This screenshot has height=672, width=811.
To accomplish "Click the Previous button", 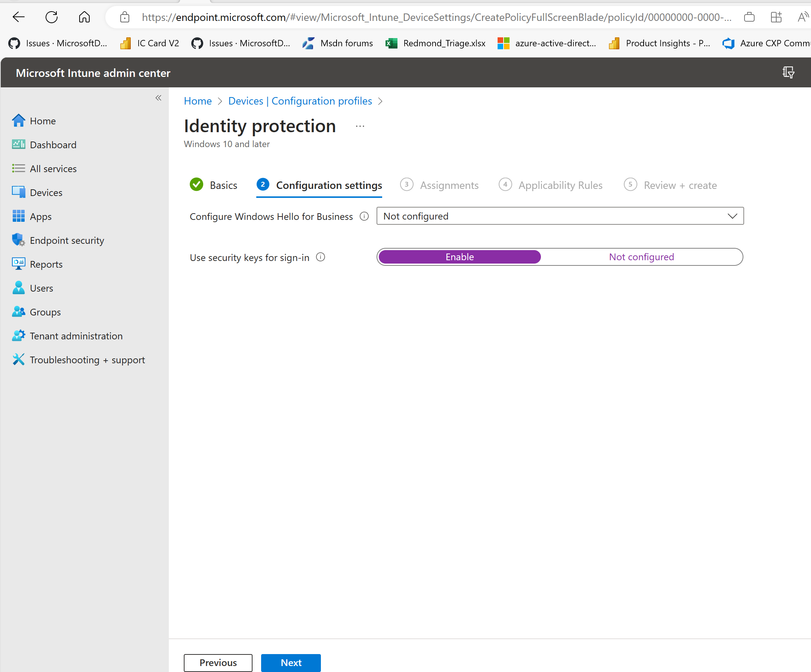I will pyautogui.click(x=218, y=663).
